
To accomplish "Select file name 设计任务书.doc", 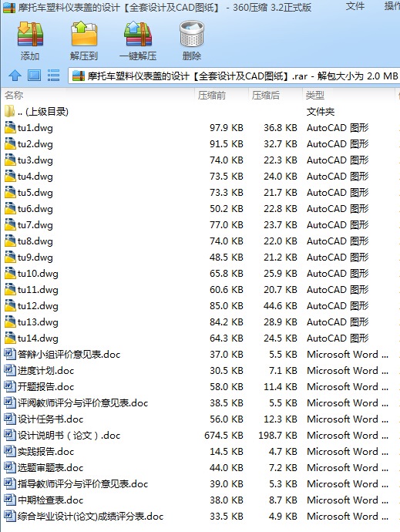I will click(51, 419).
